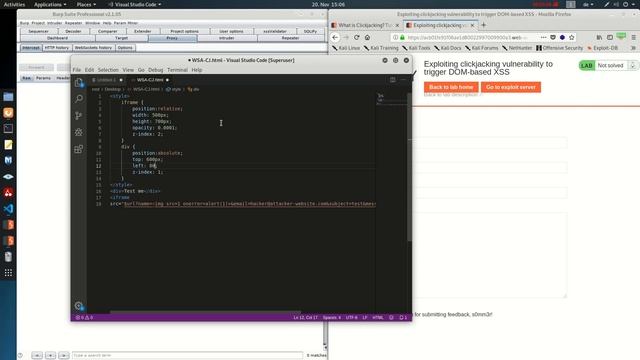Image resolution: width=640 pixels, height=360 pixels.
Task: Click the VS Code horizontal scrollbar
Action: coord(205,312)
